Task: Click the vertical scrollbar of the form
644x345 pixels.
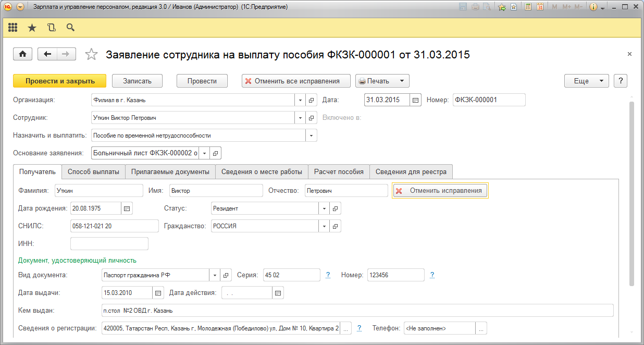Action: tap(631, 193)
